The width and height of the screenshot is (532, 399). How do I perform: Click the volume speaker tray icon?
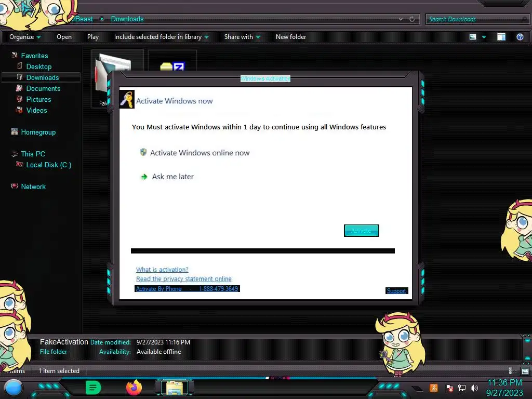474,388
